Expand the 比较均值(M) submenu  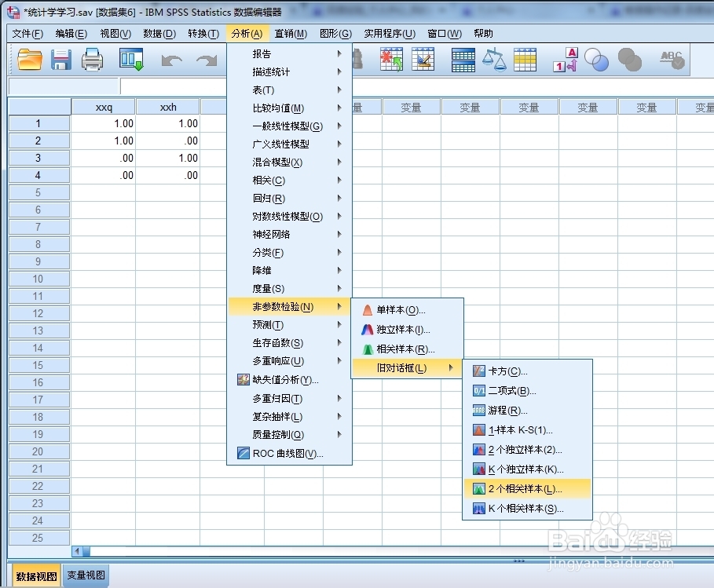pyautogui.click(x=289, y=108)
